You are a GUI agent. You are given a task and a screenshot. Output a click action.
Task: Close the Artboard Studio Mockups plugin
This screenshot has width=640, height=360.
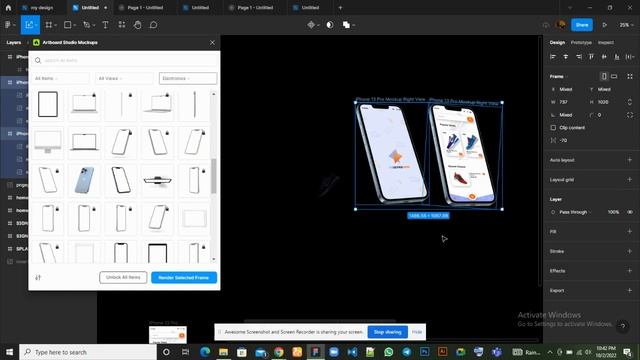212,42
